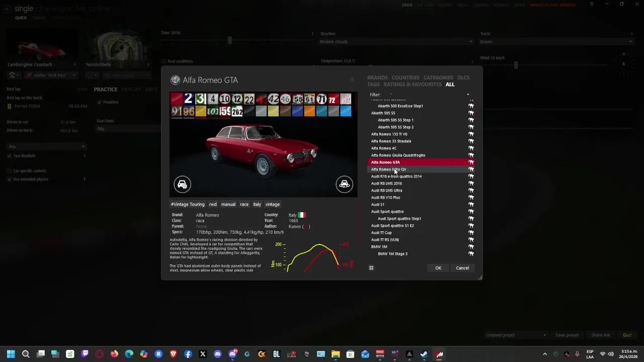Open Firefox from the taskbar
Viewport: 644px width, 362px height.
coord(114,354)
